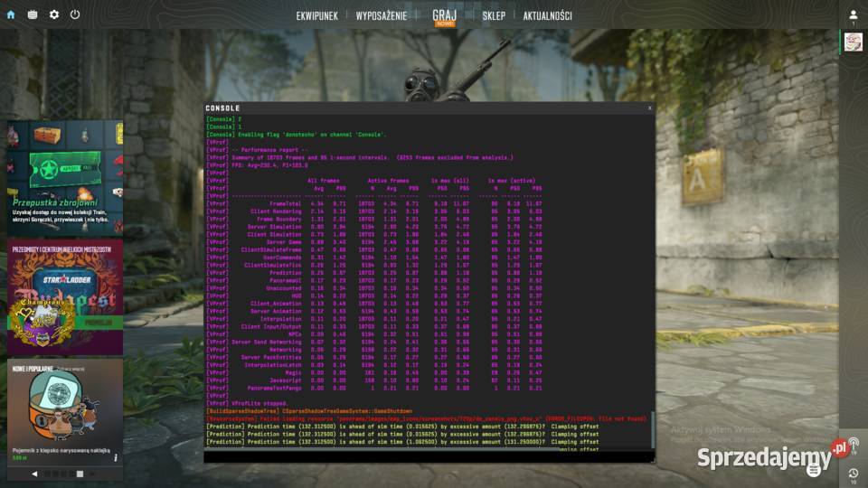
Task: Open the EKWIPUNEK tab
Action: click(316, 16)
